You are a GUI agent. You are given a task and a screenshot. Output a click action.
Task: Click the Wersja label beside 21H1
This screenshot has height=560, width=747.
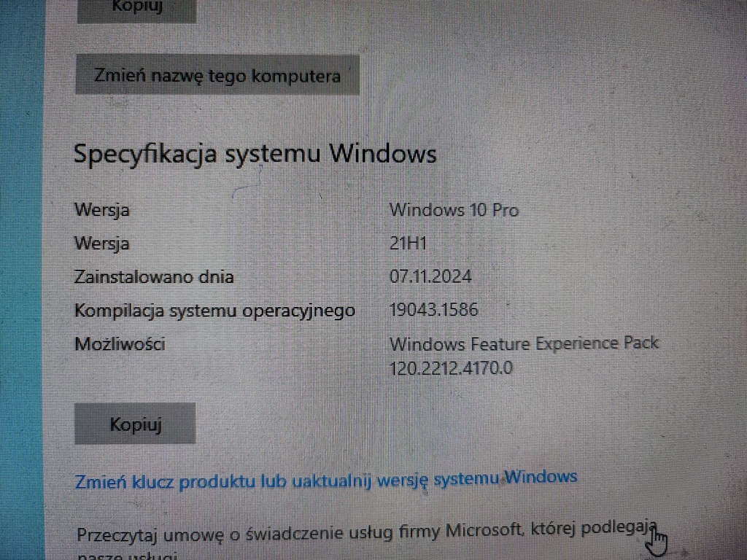102,244
